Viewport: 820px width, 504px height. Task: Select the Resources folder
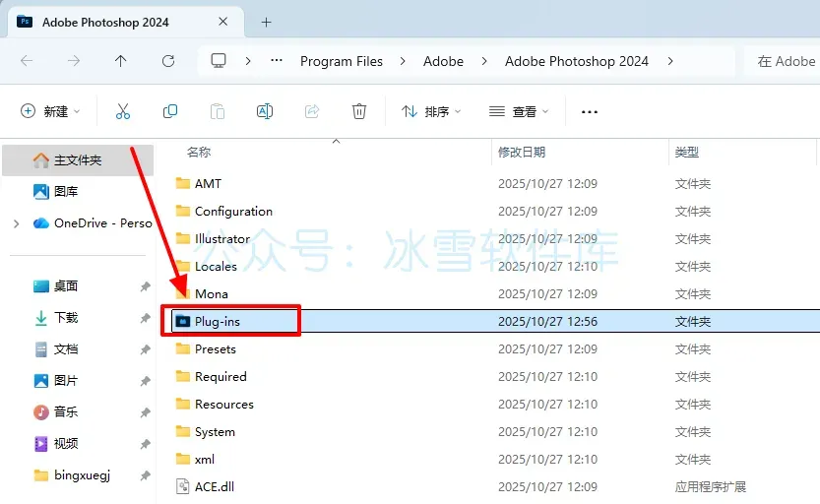coord(223,405)
